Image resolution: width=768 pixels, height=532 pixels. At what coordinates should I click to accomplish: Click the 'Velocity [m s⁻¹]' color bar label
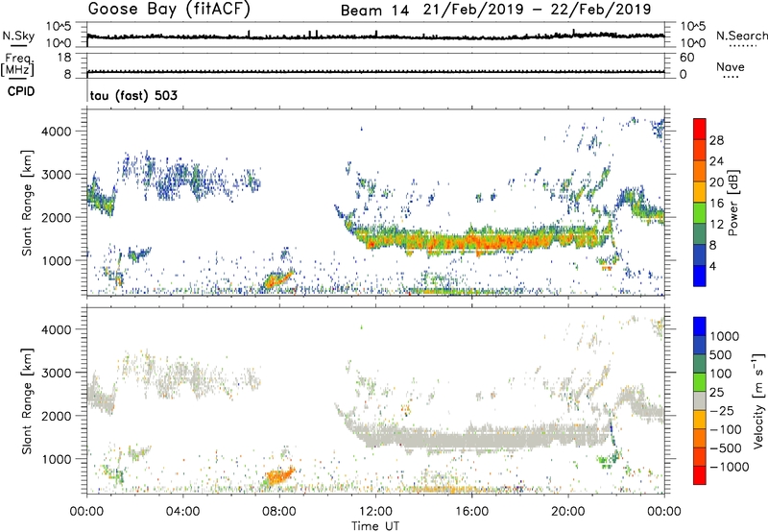pyautogui.click(x=758, y=400)
